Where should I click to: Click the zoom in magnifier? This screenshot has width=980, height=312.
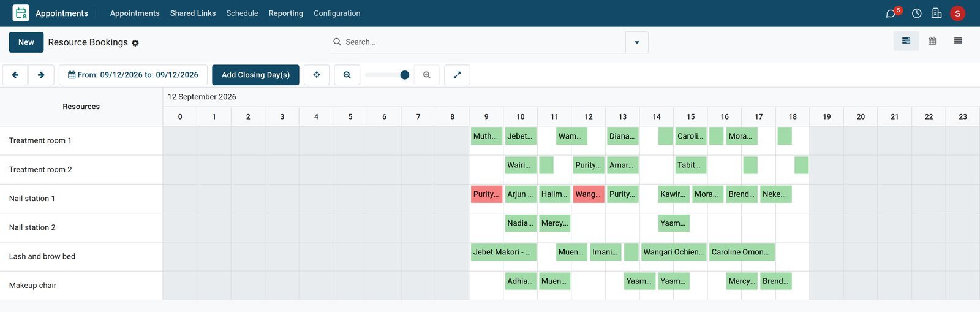427,75
